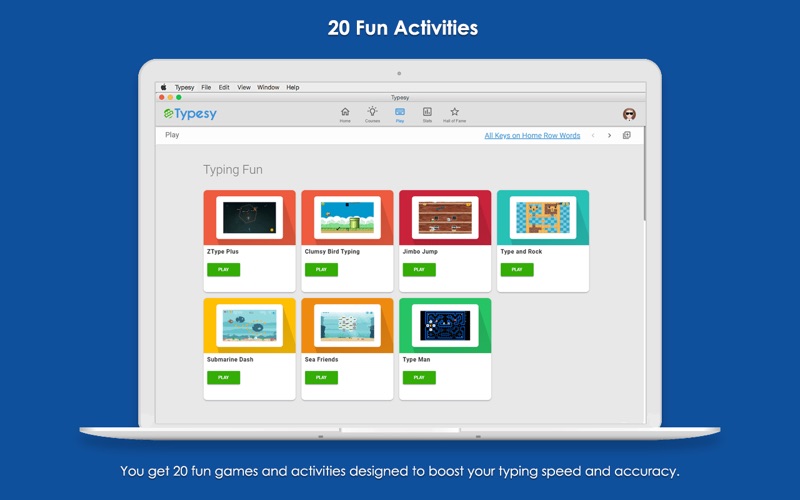The height and width of the screenshot is (500, 800).
Task: Click the Typing Fun section heading
Action: pos(233,170)
